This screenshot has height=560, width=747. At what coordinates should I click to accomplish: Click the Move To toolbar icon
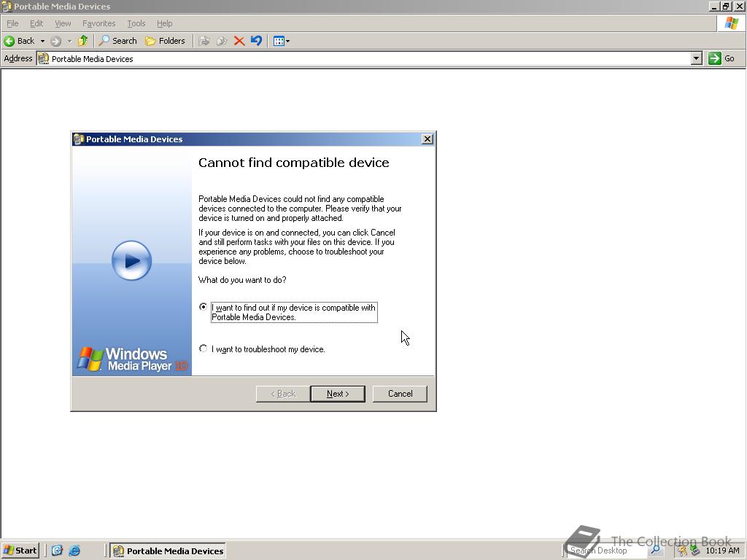[x=204, y=41]
